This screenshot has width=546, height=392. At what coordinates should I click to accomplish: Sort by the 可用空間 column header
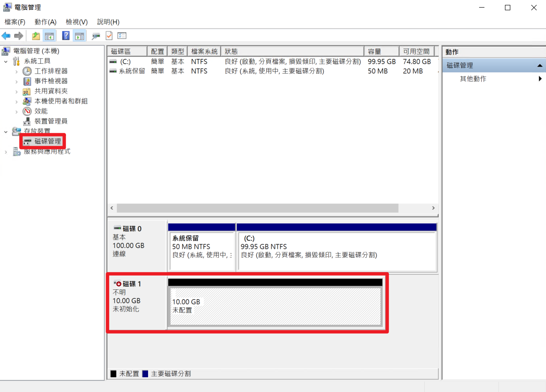(x=417, y=52)
